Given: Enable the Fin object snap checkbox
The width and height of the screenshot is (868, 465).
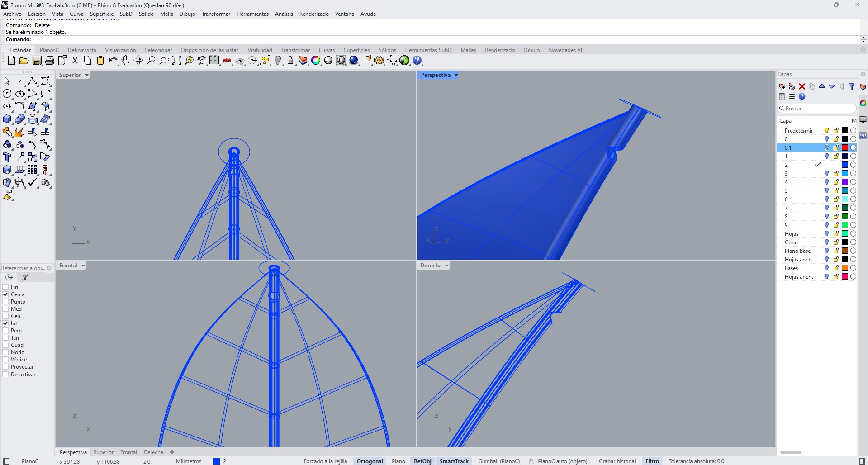Looking at the screenshot, I should [x=6, y=287].
